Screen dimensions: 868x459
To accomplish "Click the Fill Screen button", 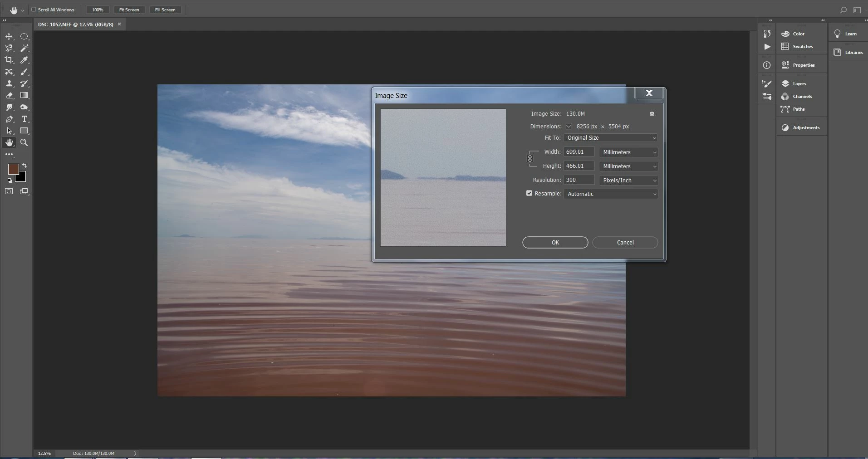I will (165, 10).
